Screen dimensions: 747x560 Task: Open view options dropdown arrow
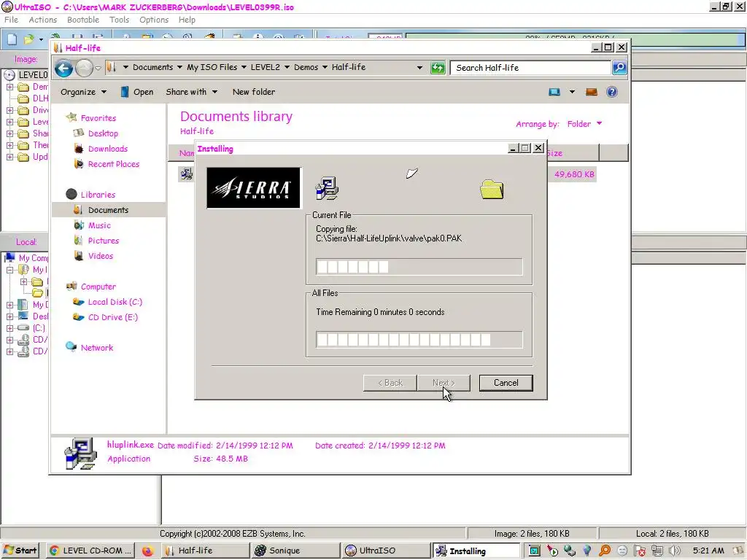point(572,92)
